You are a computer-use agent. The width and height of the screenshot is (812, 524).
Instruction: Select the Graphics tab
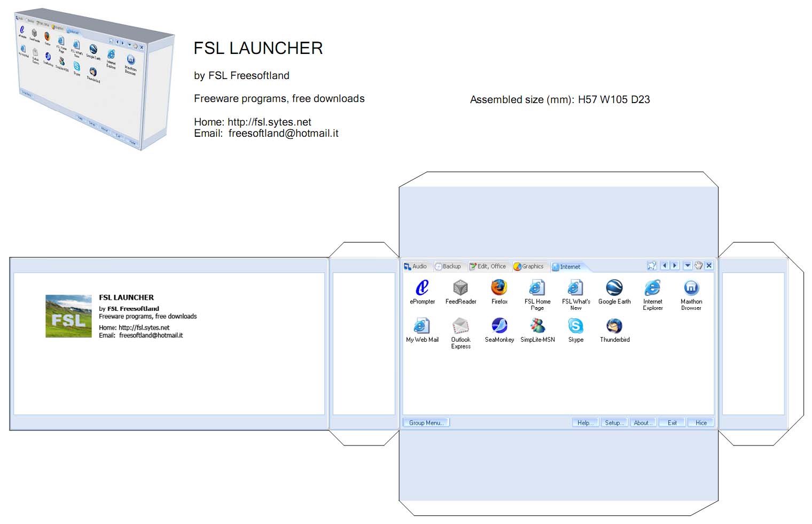pyautogui.click(x=528, y=267)
